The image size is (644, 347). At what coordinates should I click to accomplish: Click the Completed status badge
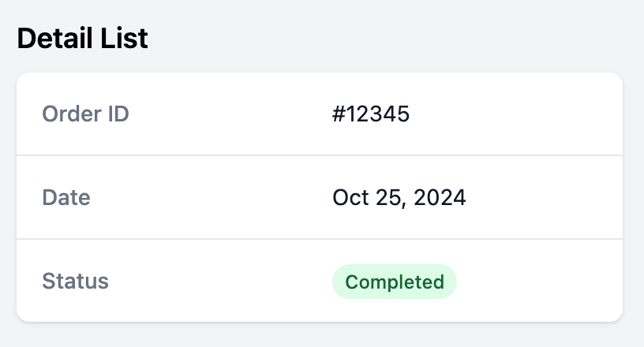395,282
